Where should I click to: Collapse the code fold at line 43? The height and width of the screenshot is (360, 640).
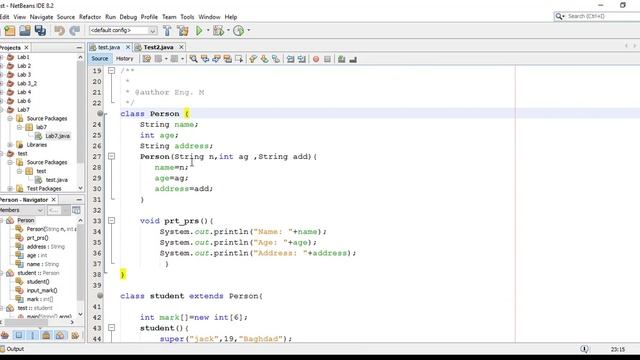click(111, 328)
